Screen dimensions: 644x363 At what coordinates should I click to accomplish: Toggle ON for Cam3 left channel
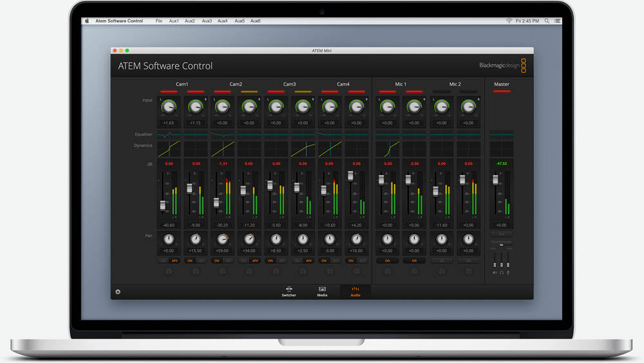pyautogui.click(x=270, y=261)
